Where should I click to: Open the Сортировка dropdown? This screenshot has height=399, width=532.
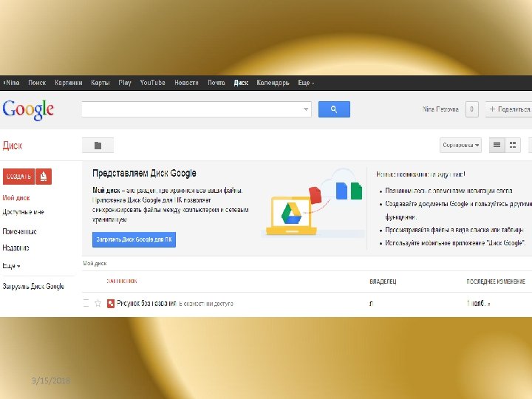click(460, 145)
